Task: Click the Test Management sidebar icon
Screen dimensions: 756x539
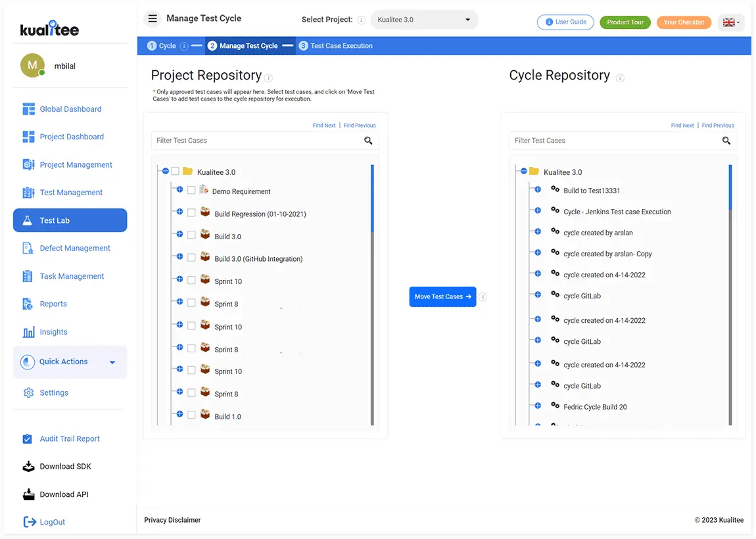Action: (28, 193)
